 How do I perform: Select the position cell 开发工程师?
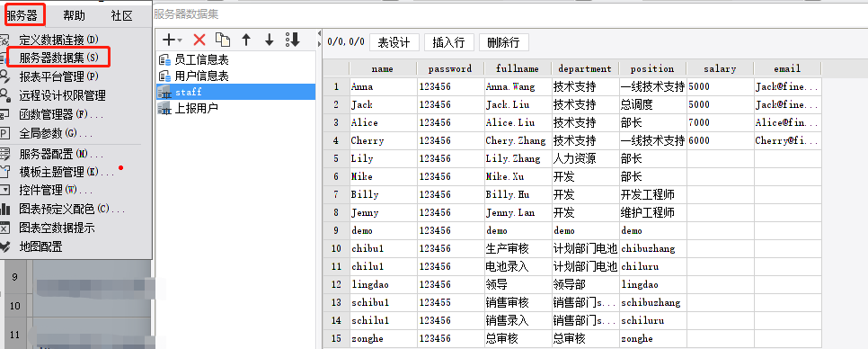click(652, 195)
